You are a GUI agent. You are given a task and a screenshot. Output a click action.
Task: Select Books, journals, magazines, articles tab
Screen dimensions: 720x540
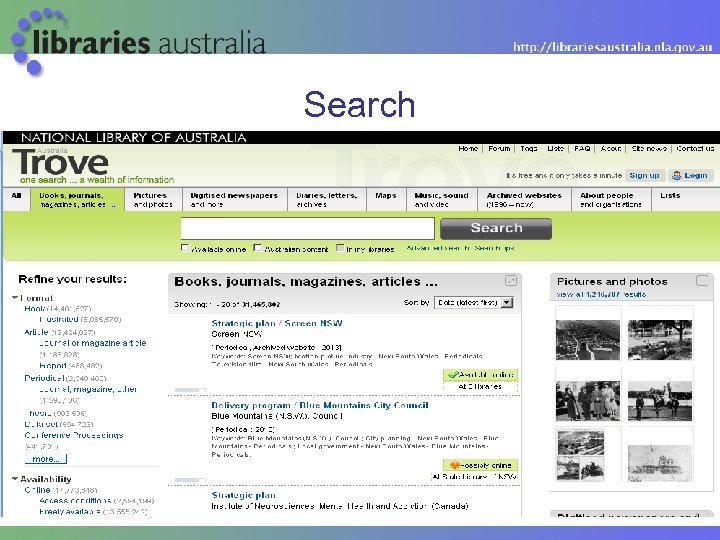tap(77, 200)
